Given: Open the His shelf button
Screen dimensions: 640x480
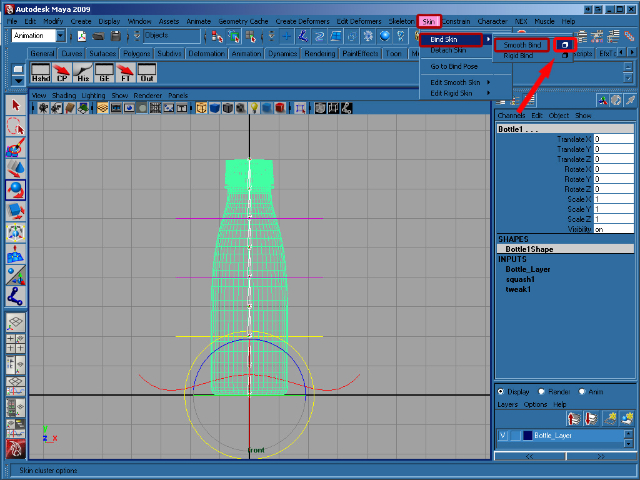Looking at the screenshot, I should coord(83,73).
